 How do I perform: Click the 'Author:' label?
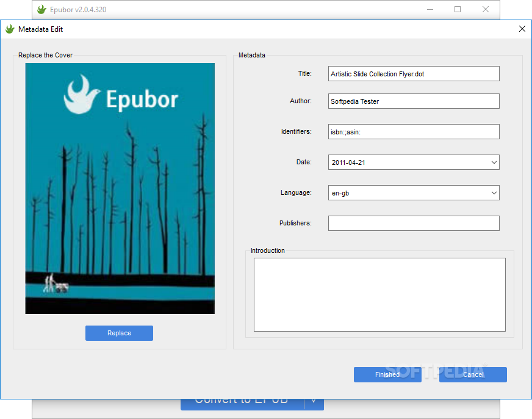301,101
